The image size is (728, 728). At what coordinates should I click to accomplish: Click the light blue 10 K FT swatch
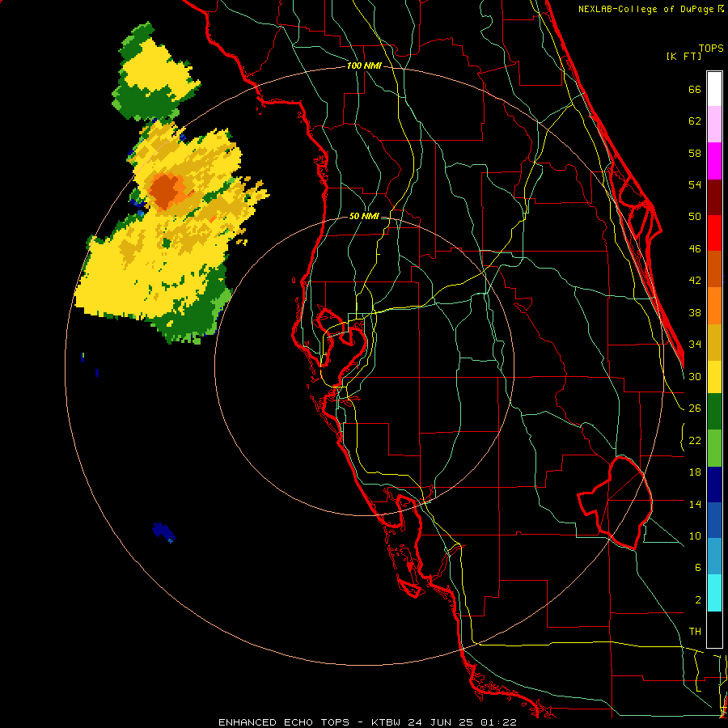click(714, 557)
